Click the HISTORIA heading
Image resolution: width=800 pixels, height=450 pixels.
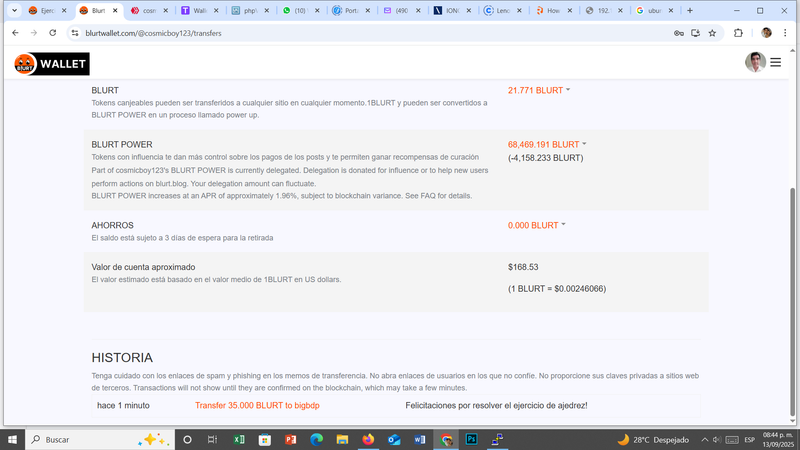(122, 358)
